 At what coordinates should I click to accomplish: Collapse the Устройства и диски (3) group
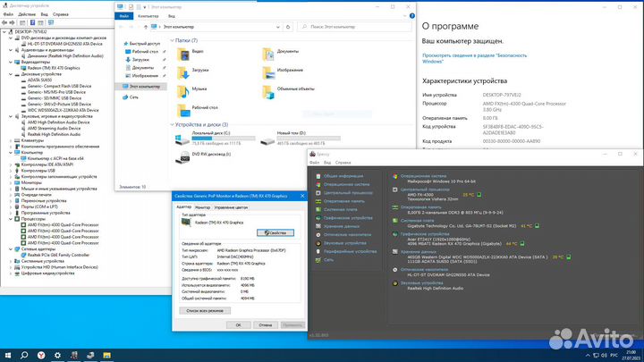coord(172,124)
